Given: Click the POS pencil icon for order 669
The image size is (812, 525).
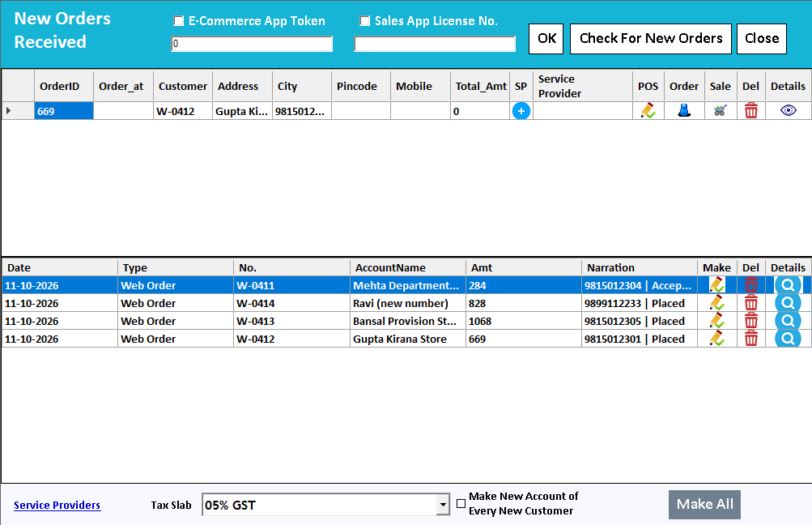Looking at the screenshot, I should click(648, 110).
